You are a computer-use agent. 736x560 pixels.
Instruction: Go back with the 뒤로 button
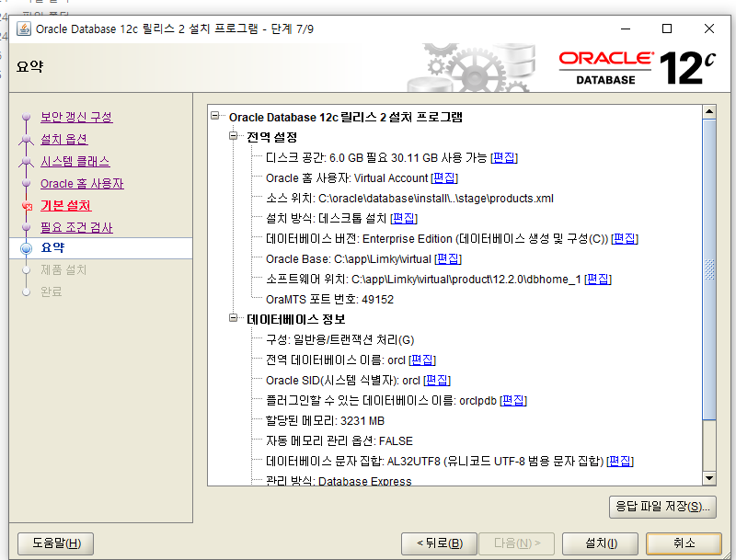tap(440, 543)
